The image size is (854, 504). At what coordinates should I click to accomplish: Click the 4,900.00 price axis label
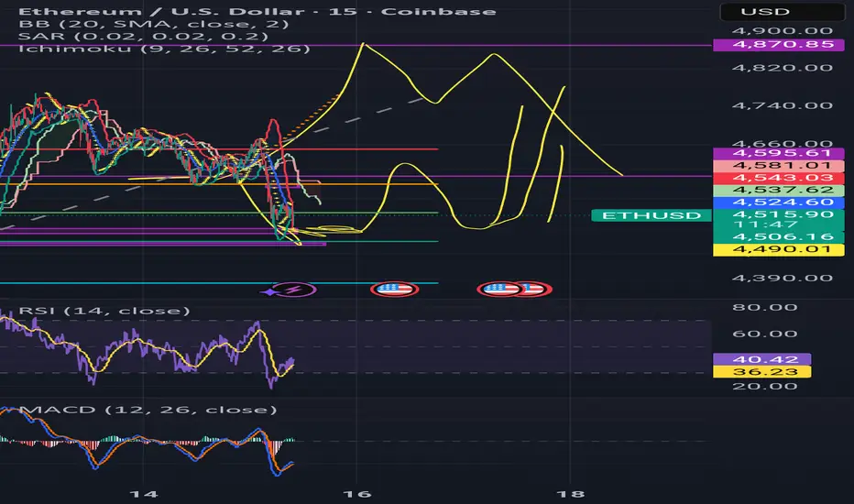coord(783,30)
